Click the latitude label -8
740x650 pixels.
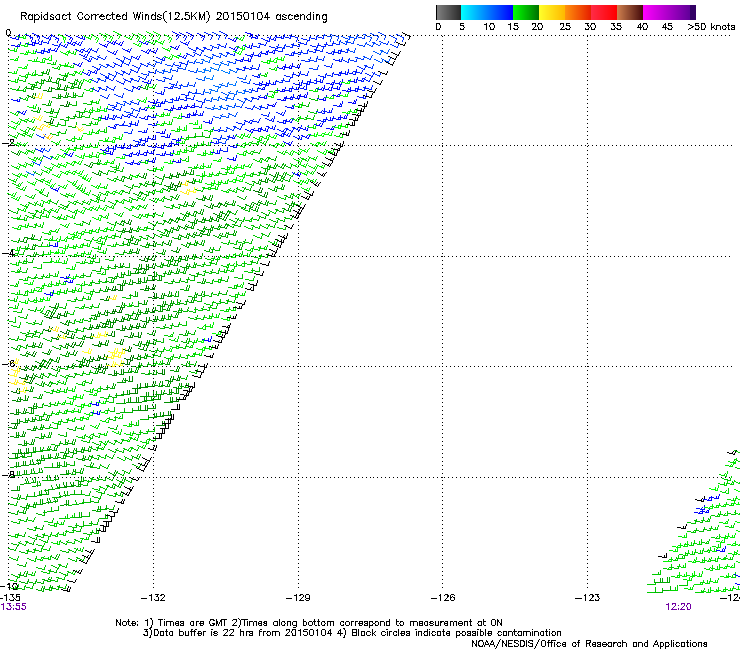point(8,474)
